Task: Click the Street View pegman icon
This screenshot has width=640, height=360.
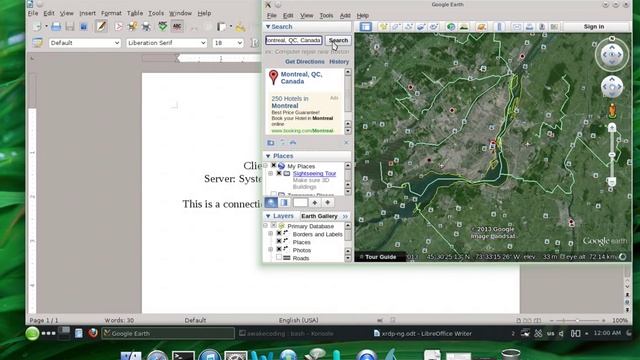Action: 612,111
